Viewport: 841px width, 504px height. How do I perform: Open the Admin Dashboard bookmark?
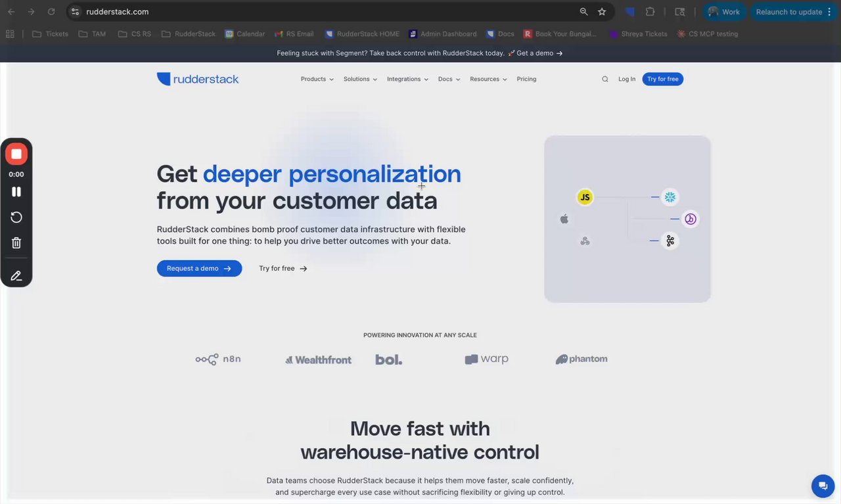(442, 34)
